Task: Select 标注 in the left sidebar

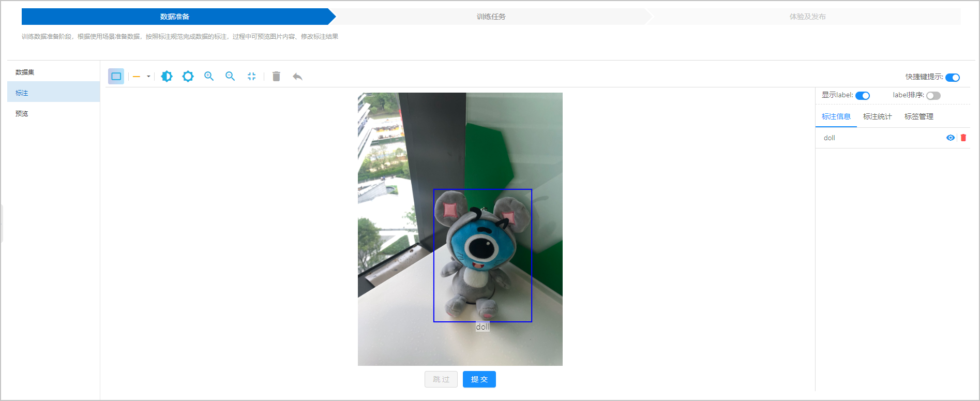Action: pos(54,93)
